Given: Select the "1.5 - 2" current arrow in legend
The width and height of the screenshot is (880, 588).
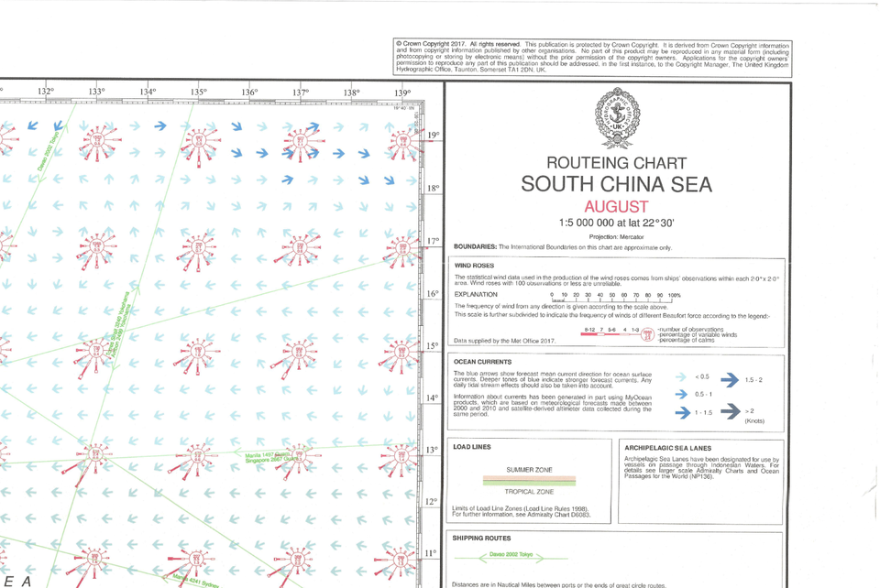Looking at the screenshot, I should (x=731, y=377).
